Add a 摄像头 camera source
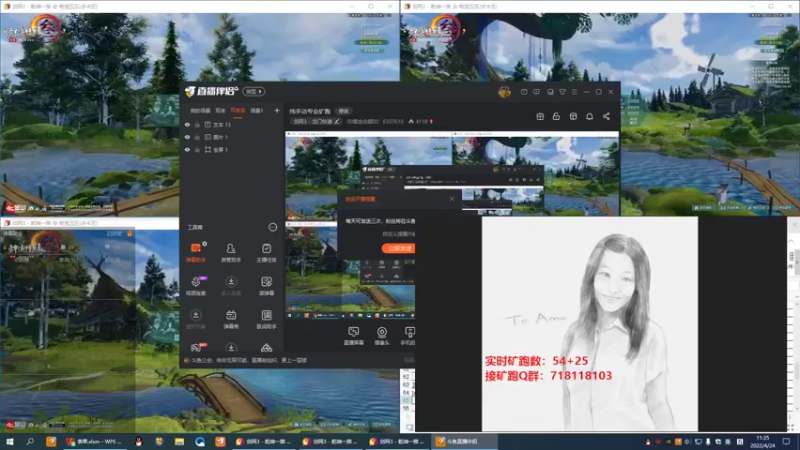800x450 pixels. 382,336
